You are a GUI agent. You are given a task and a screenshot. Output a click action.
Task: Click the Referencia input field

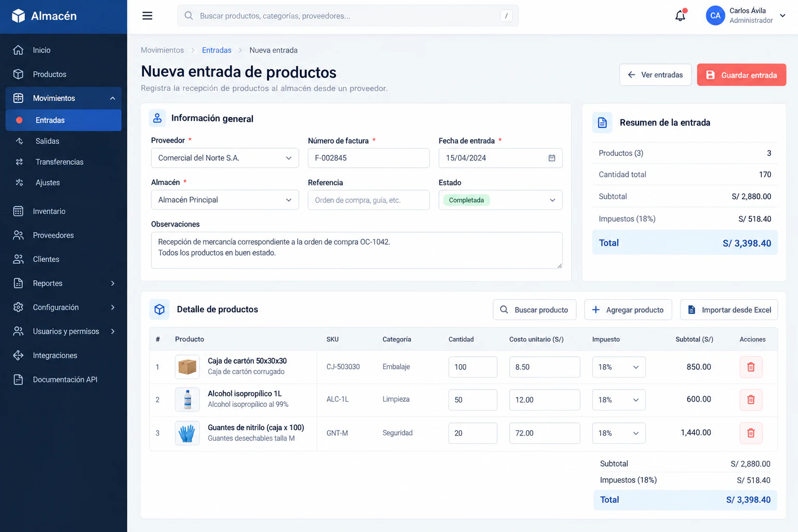369,200
